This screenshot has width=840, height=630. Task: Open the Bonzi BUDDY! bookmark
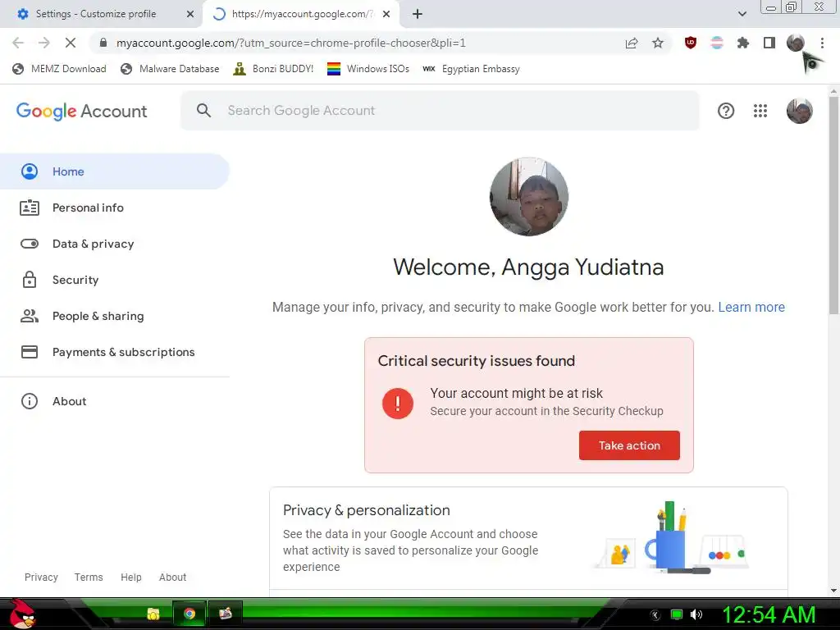coord(273,69)
